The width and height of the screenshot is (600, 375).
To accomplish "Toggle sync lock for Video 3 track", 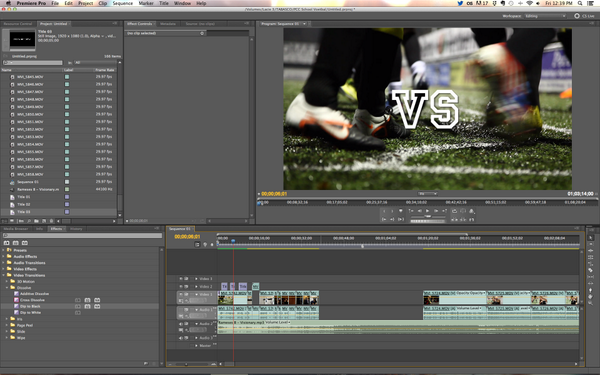I will 186,279.
